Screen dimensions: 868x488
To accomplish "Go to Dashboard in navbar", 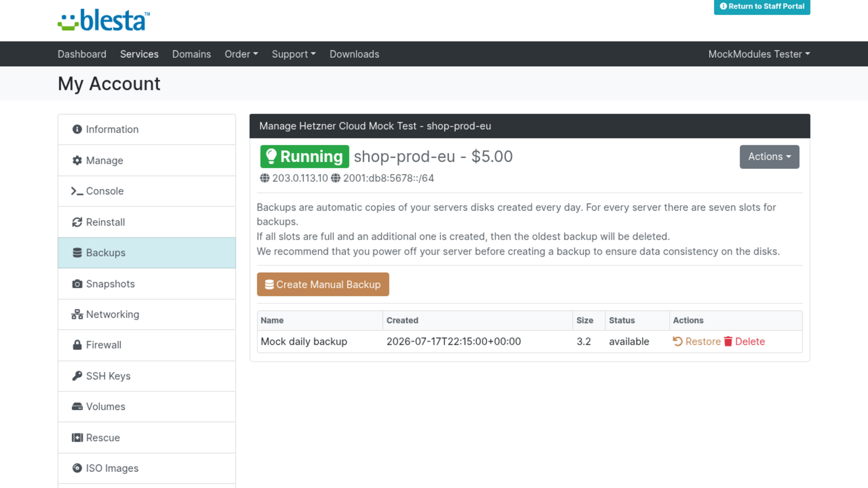I will pos(82,54).
